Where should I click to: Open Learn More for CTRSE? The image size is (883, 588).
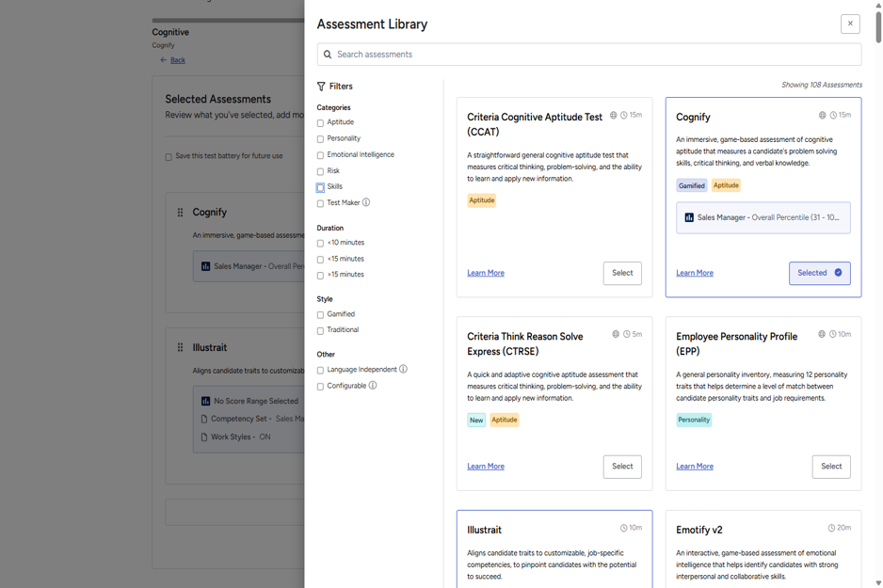(x=486, y=467)
